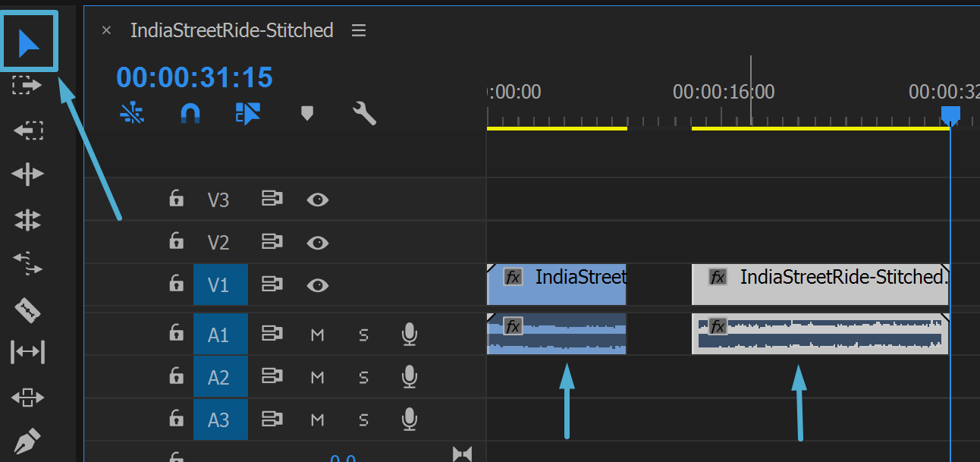980x462 pixels.
Task: Open the timeline panel menu
Action: 358,30
